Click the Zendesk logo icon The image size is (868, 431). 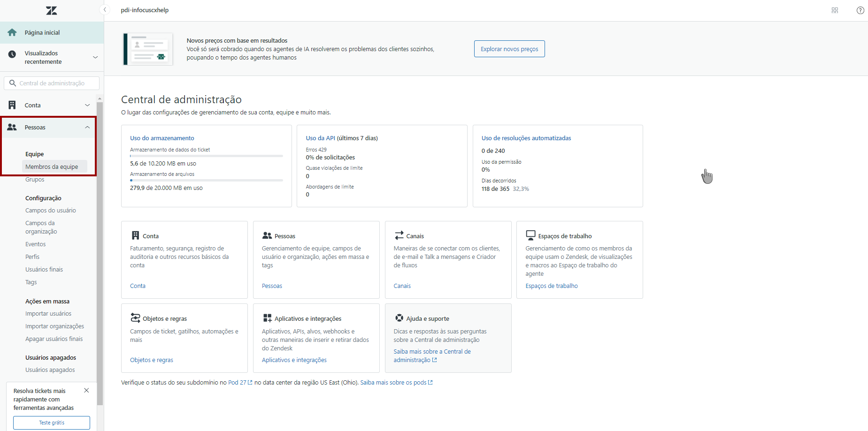pos(52,10)
